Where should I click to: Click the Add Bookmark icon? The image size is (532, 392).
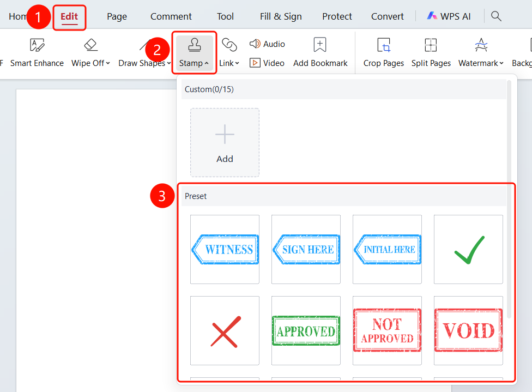[320, 45]
